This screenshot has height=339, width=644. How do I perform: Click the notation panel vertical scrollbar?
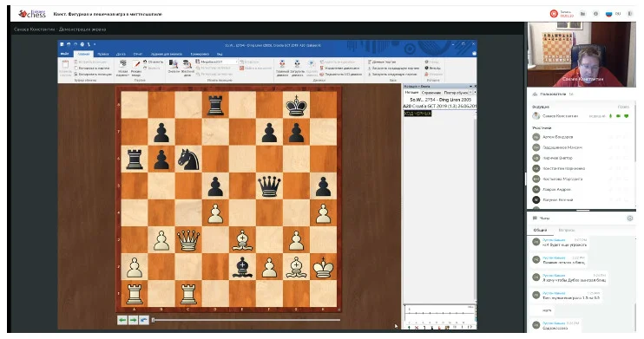[x=475, y=207]
